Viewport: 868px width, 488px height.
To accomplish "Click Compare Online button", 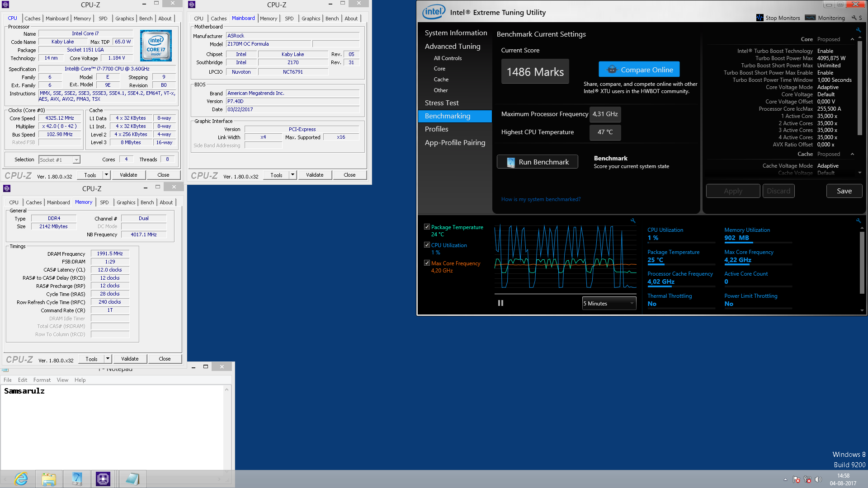I will tap(639, 70).
